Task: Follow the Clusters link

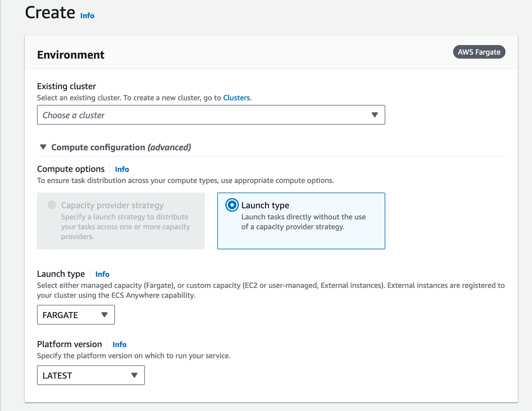Action: 236,98
